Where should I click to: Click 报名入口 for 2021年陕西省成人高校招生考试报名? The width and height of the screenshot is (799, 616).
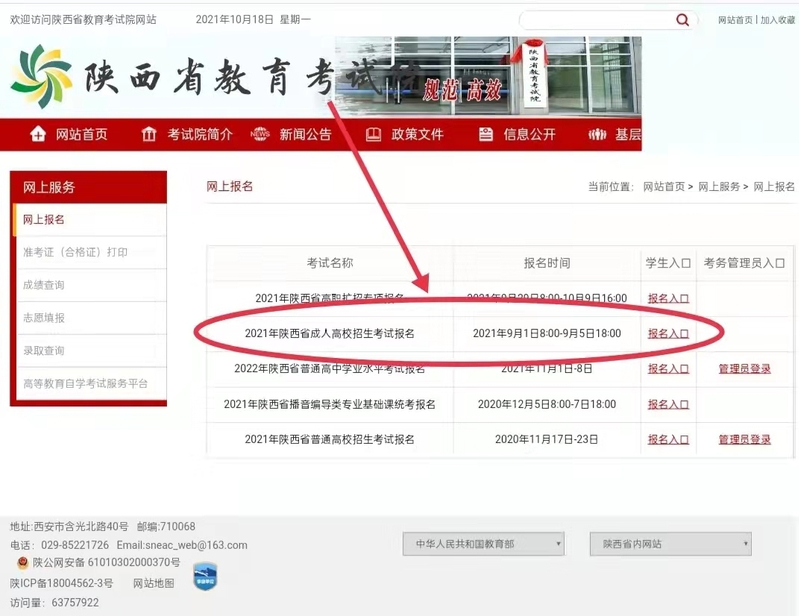tap(668, 334)
